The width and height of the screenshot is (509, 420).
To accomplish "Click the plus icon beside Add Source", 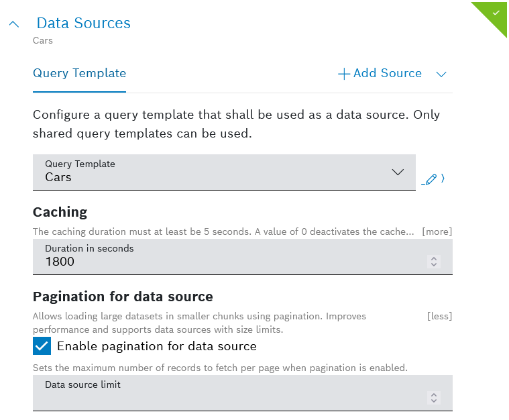I will 344,74.
